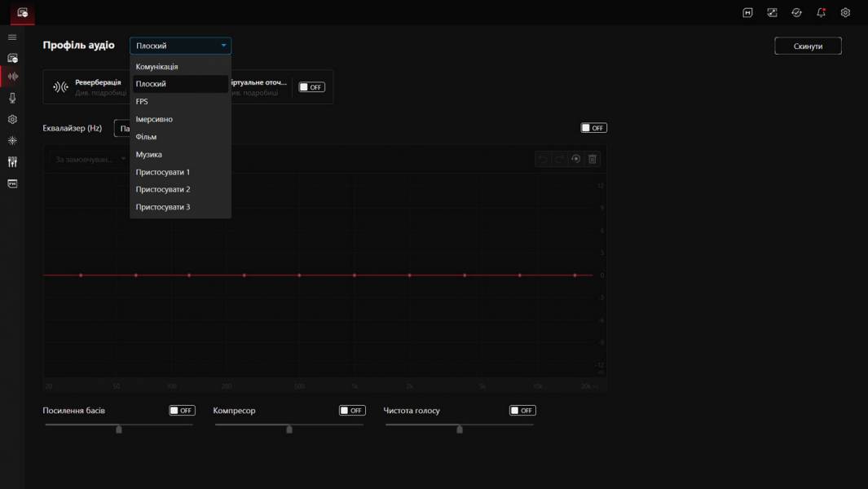The height and width of the screenshot is (489, 868).
Task: Open the notifications bell icon
Action: [821, 13]
